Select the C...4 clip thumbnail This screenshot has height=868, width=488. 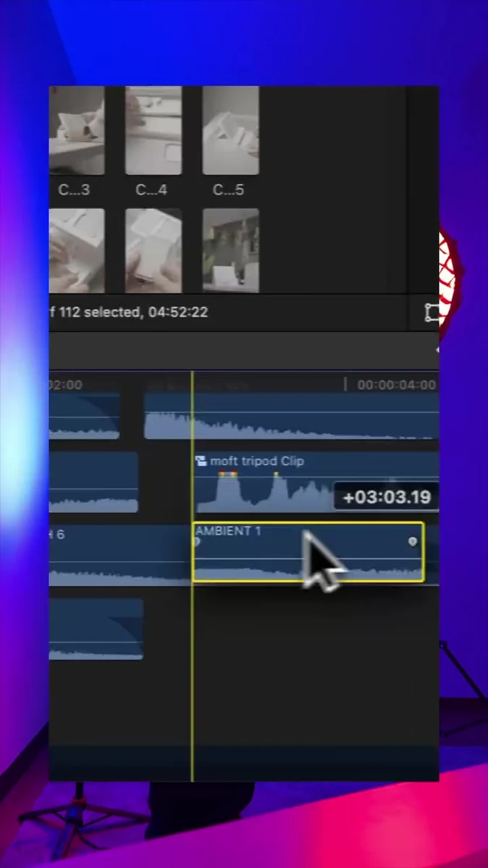(153, 130)
